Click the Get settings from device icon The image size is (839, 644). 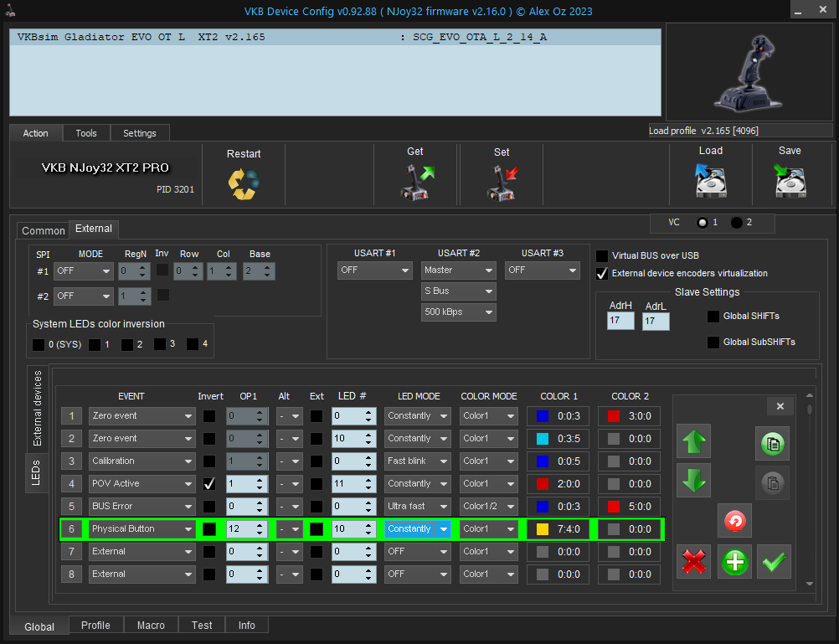coord(415,182)
